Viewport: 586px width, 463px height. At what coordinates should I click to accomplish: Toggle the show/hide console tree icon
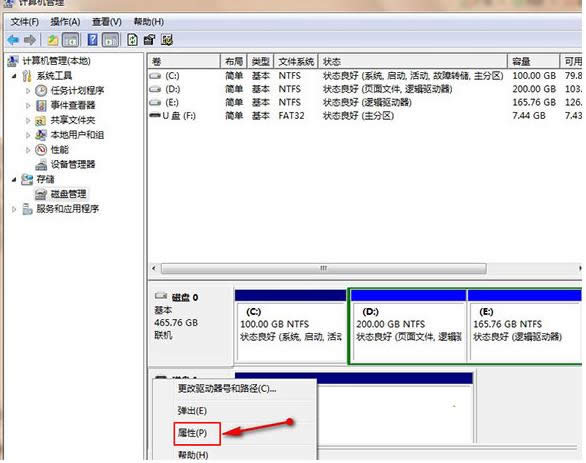[x=70, y=40]
